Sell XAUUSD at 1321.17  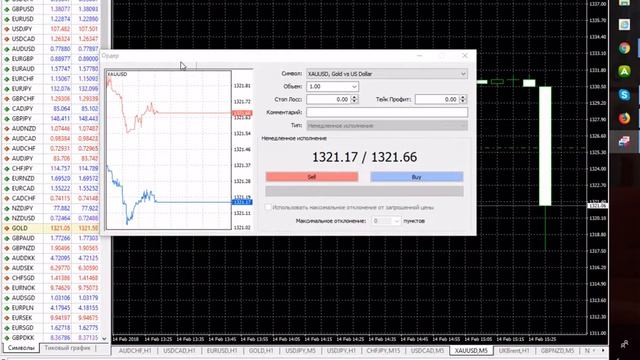click(x=312, y=177)
